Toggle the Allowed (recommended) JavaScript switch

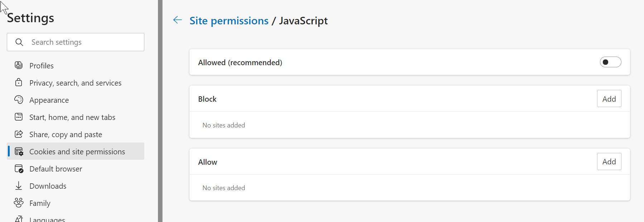pyautogui.click(x=610, y=62)
